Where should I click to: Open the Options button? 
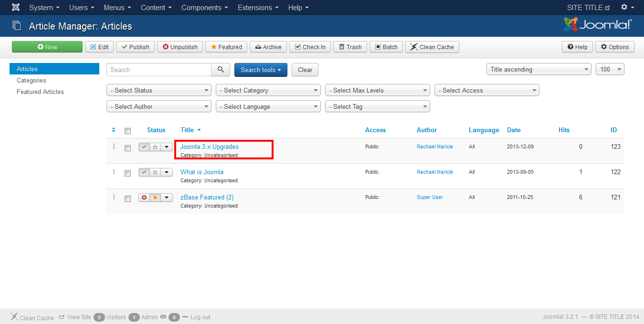click(x=615, y=47)
